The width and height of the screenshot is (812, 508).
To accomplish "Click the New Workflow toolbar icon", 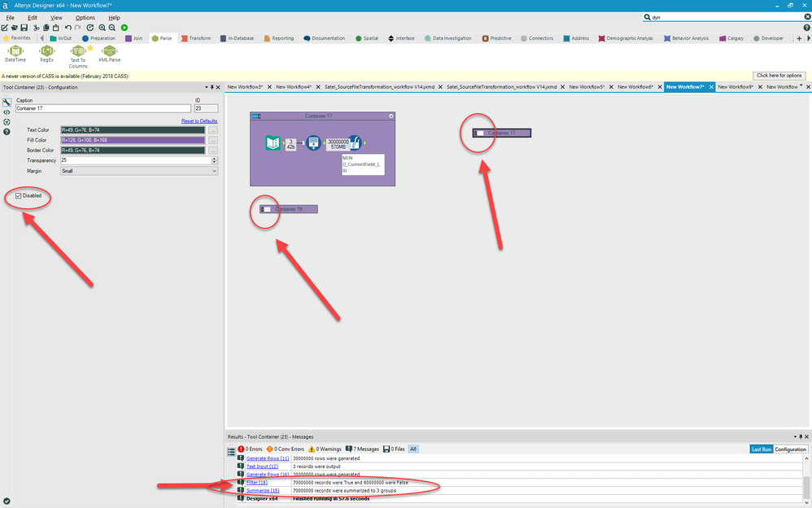I will (x=5, y=28).
